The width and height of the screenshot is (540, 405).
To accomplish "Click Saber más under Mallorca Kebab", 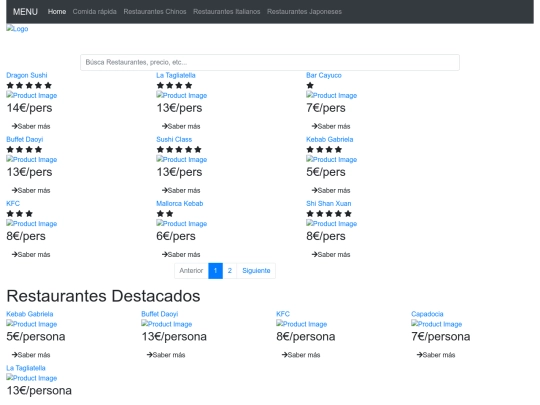I will point(181,255).
